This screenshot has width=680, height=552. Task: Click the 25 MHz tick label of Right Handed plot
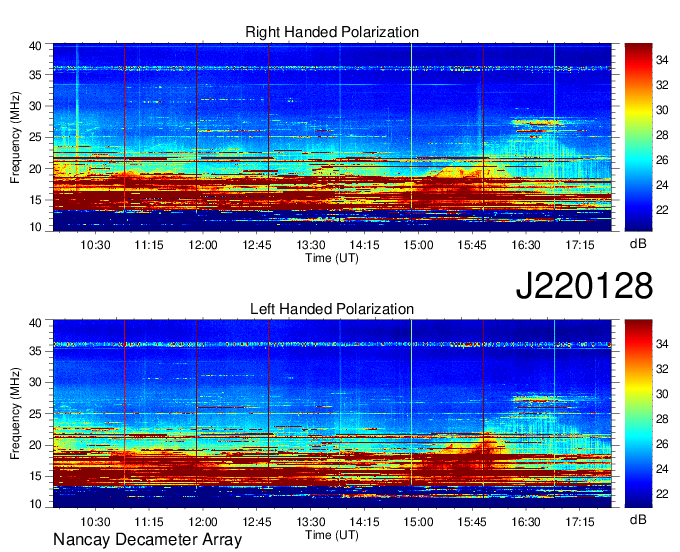coord(35,137)
